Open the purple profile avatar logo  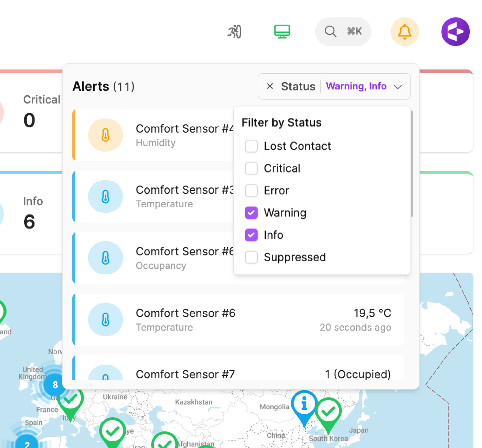tap(455, 32)
